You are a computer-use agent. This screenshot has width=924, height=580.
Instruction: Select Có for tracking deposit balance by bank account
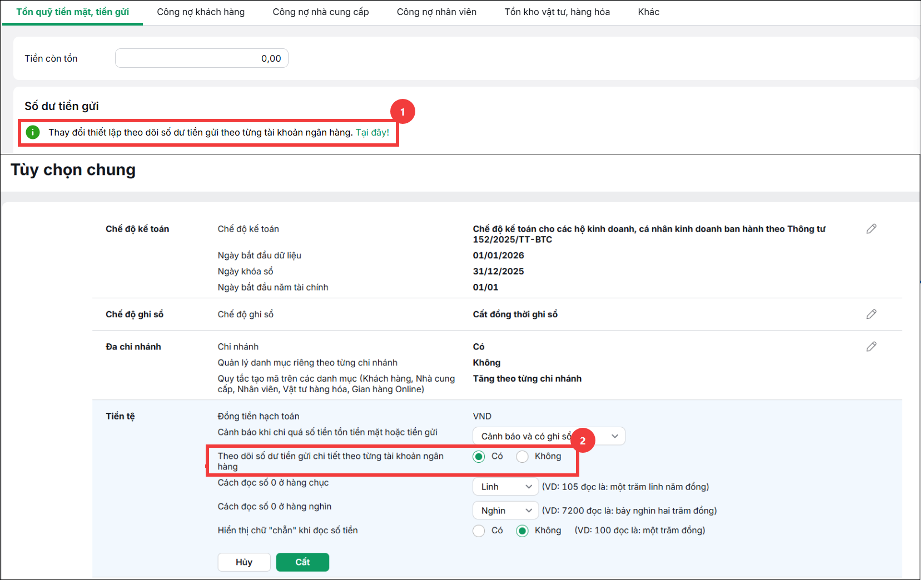click(x=479, y=457)
